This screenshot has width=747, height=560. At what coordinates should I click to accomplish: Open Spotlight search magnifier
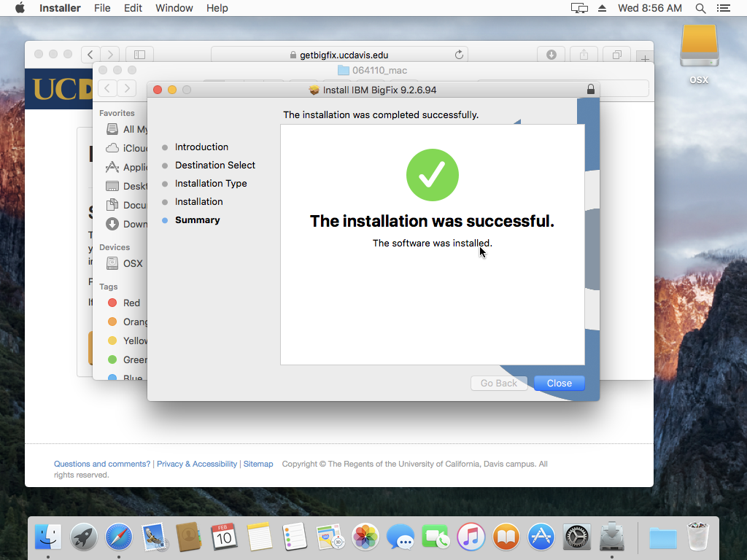coord(700,8)
